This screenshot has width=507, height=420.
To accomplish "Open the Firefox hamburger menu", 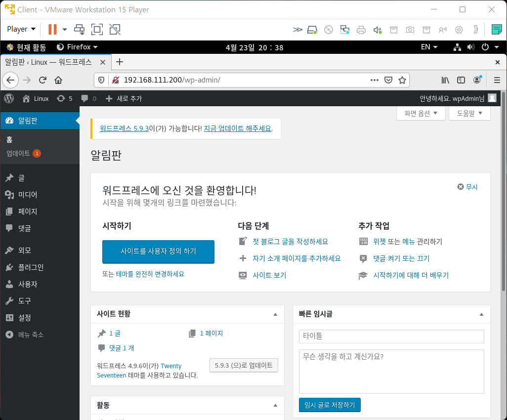I will pyautogui.click(x=497, y=80).
